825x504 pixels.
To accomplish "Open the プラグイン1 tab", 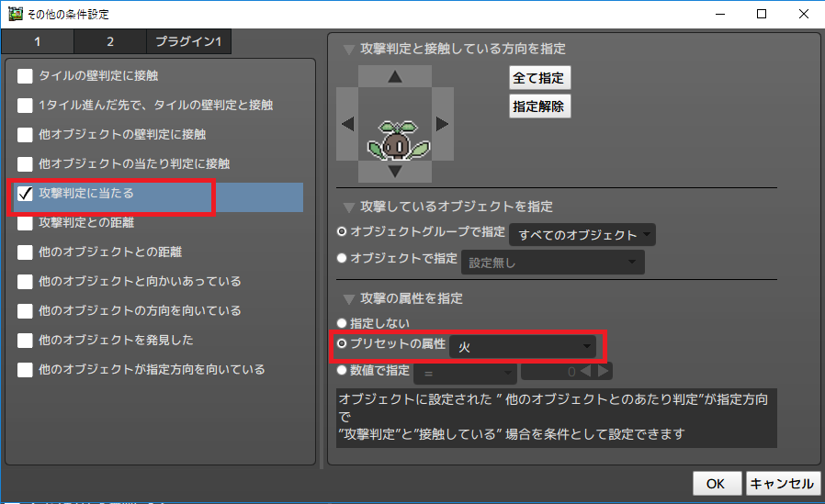I will pyautogui.click(x=188, y=41).
